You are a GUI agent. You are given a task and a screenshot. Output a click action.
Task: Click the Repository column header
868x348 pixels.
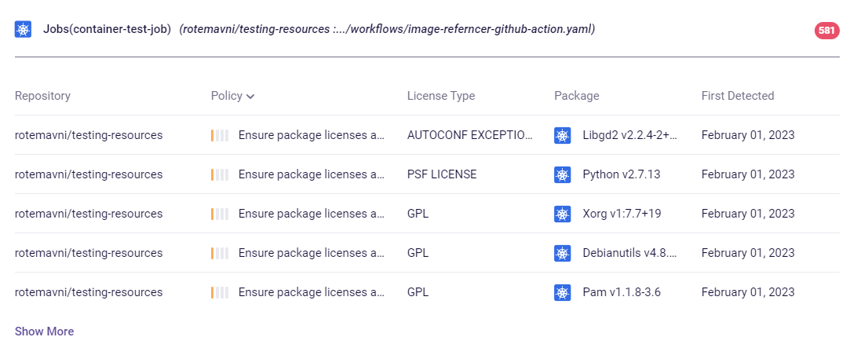pos(42,96)
